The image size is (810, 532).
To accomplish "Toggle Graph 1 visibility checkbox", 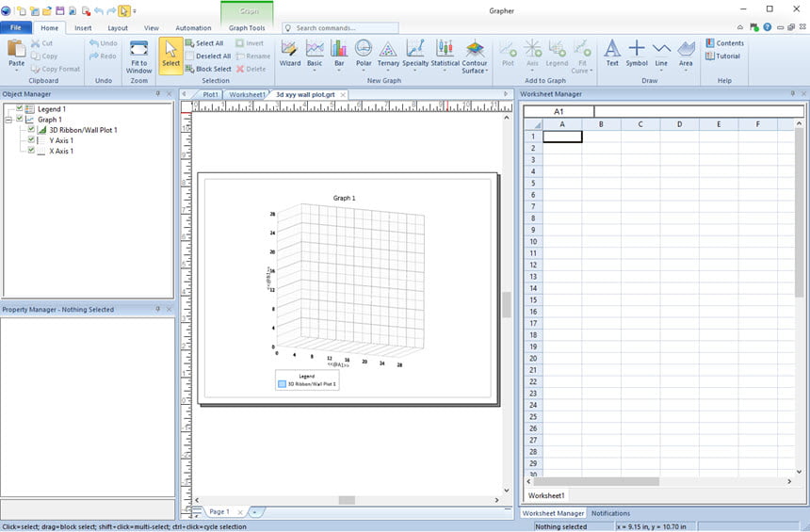I will pos(19,119).
